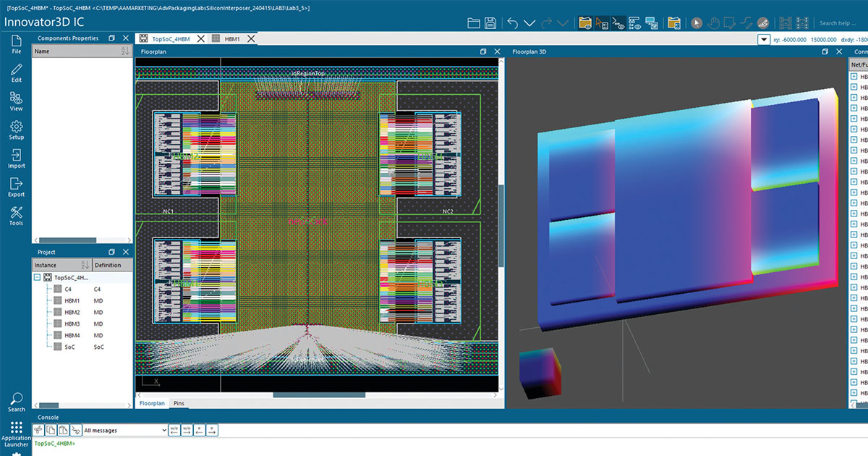Sort the Name column in Components Properties
The image size is (868, 456).
tap(124, 51)
